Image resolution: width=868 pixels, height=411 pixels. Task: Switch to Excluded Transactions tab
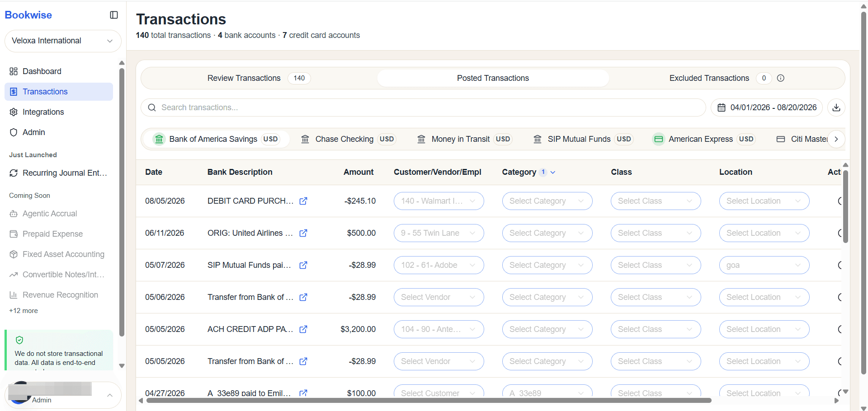pos(727,78)
